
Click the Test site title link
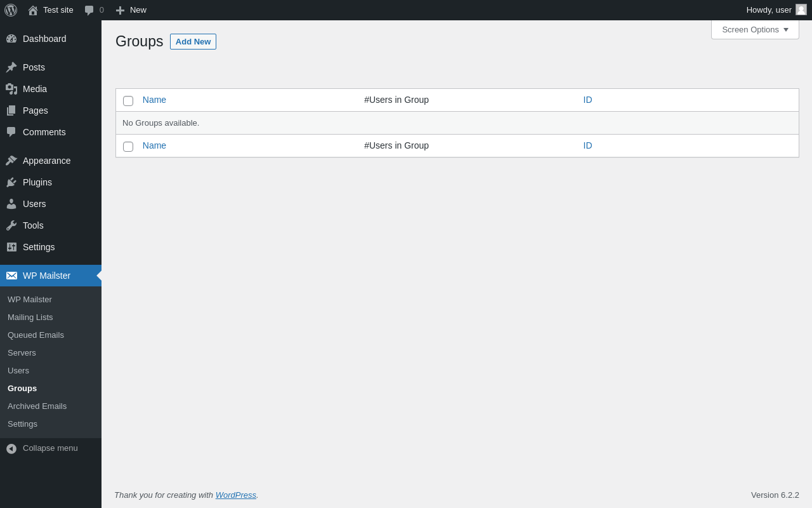58,10
